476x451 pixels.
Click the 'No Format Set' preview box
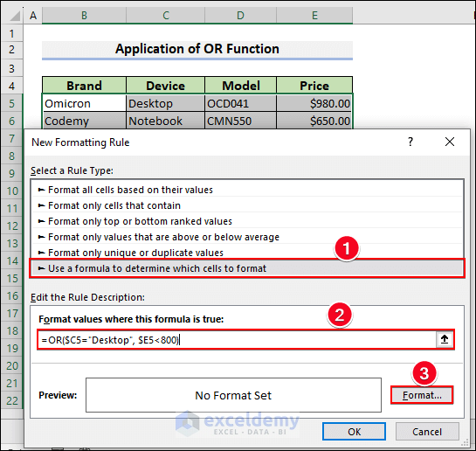(x=233, y=395)
